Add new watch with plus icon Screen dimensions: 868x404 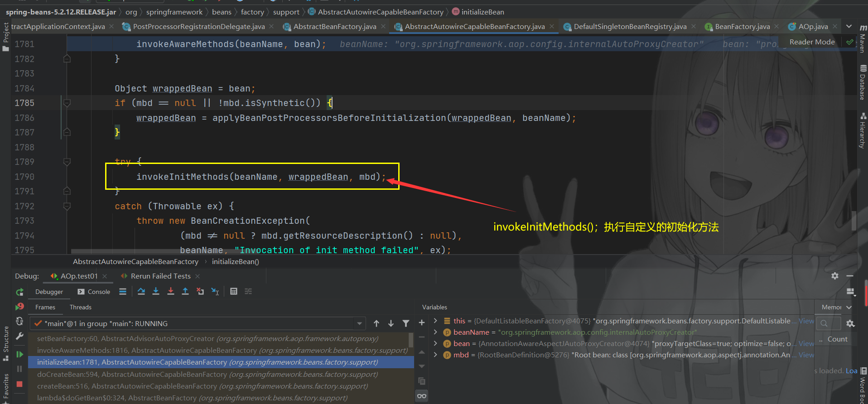pyautogui.click(x=422, y=322)
